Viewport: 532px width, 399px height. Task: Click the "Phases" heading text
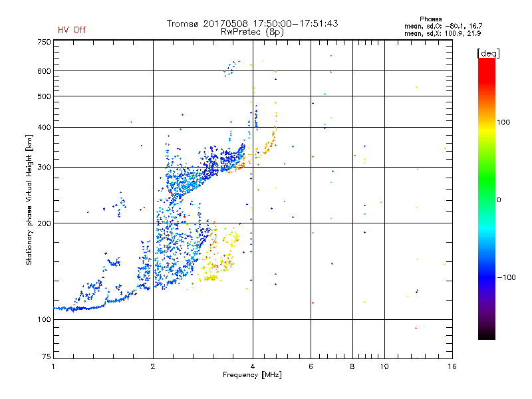pyautogui.click(x=430, y=19)
